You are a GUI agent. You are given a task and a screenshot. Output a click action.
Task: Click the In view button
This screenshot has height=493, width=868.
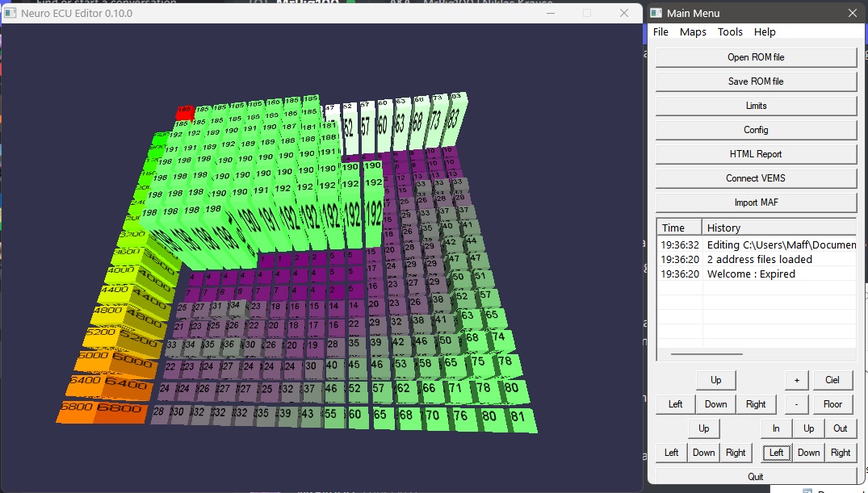tap(776, 428)
